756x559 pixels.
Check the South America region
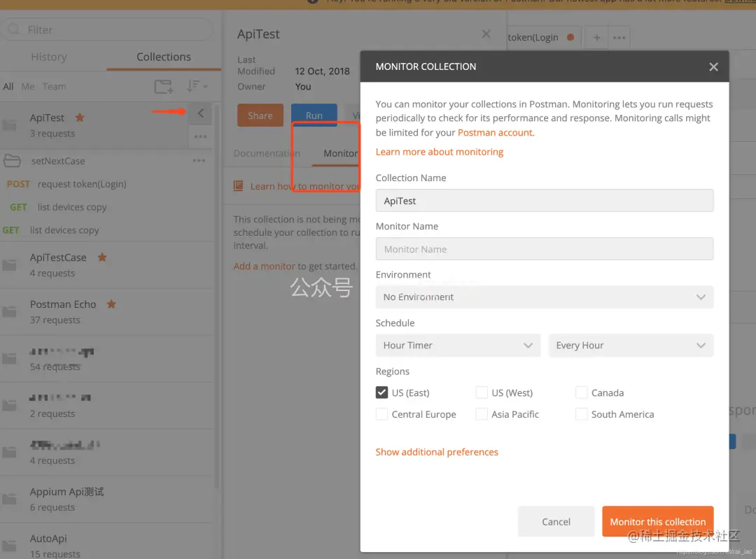(581, 414)
